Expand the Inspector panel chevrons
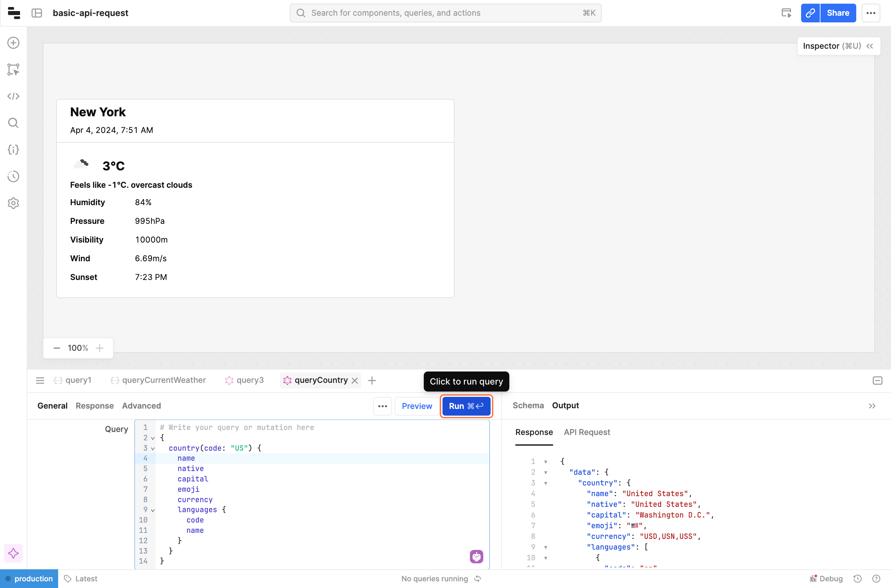 click(870, 46)
